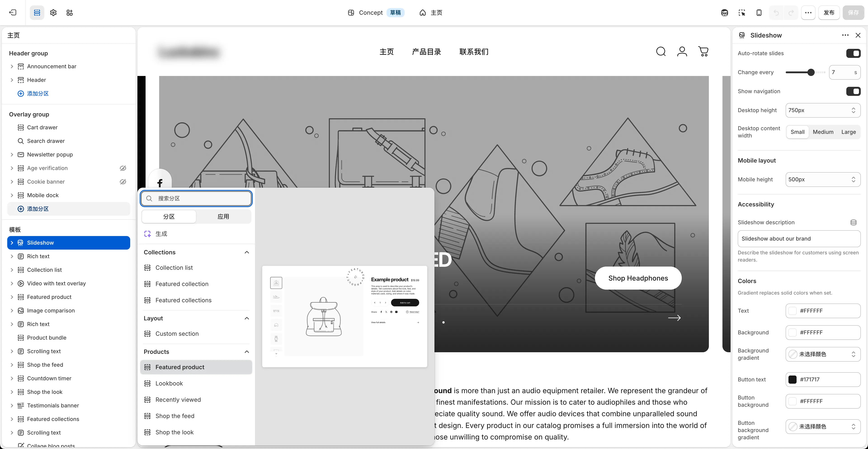Click the AI generate section icon

[148, 234]
